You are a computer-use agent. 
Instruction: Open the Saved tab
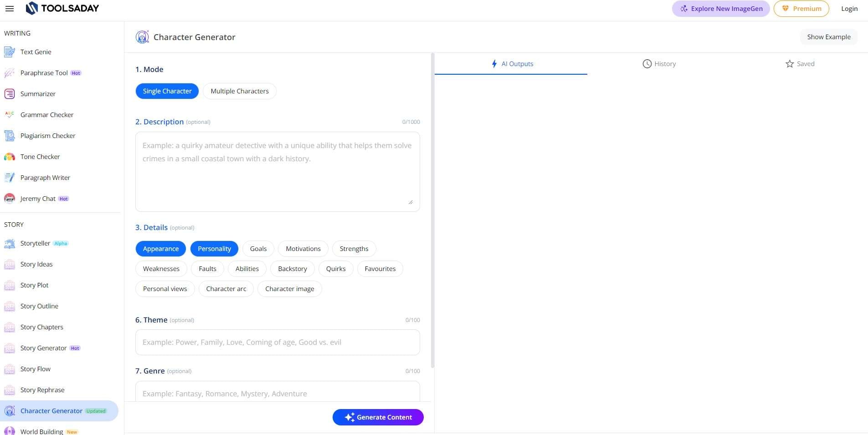click(x=800, y=64)
